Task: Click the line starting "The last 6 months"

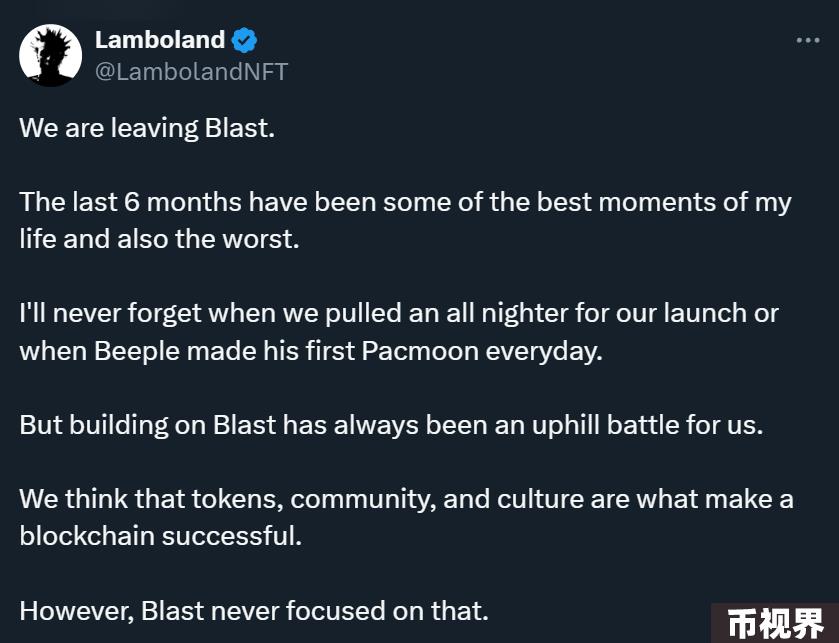Action: pyautogui.click(x=405, y=202)
